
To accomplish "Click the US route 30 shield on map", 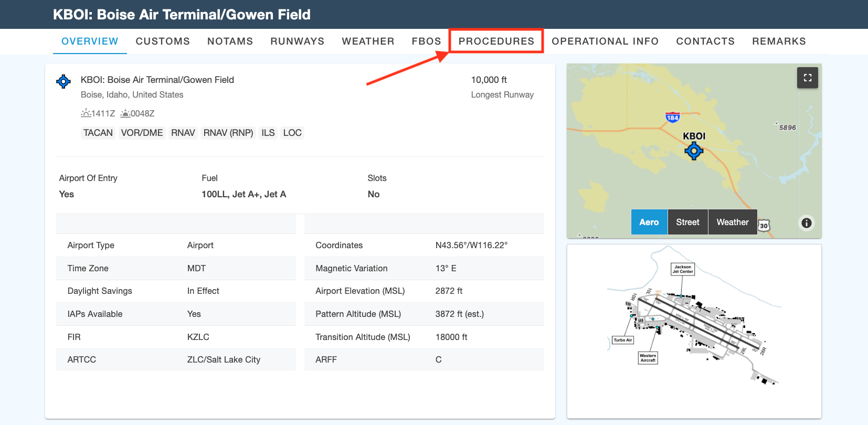I will tap(764, 226).
